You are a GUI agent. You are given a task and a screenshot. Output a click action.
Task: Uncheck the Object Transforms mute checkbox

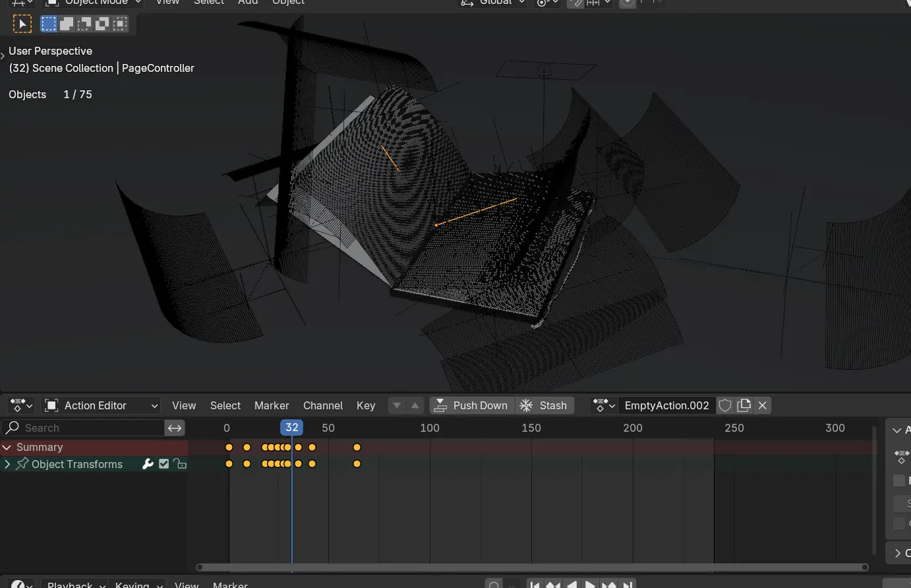164,464
